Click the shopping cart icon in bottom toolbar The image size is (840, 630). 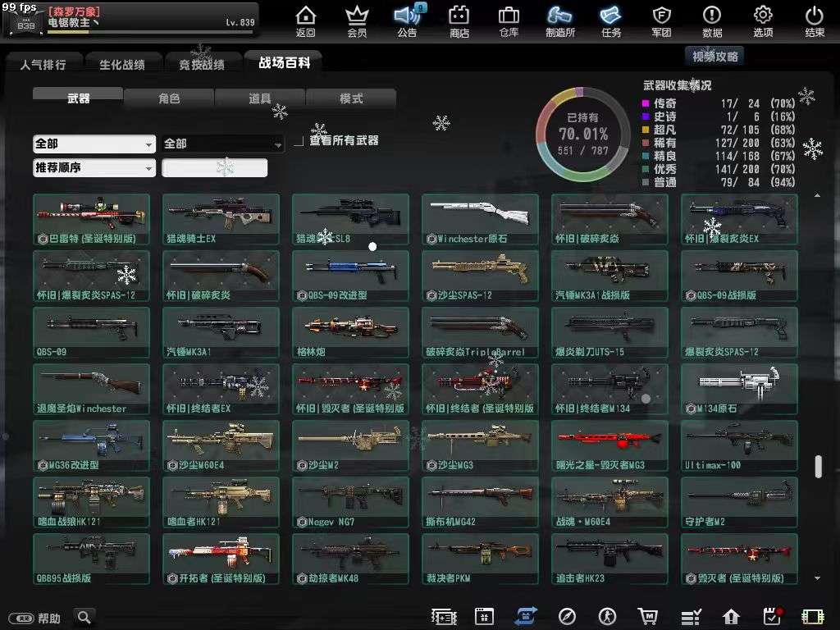(649, 616)
